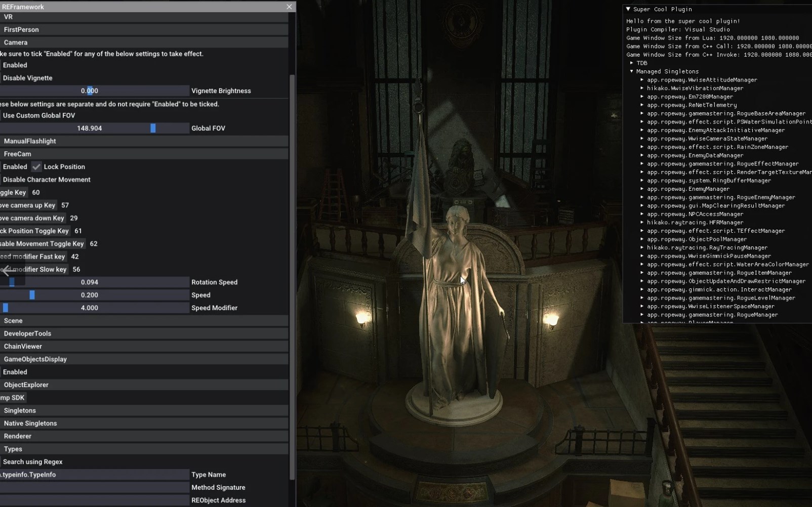
Task: Collapse the Managed Singletons tree node
Action: coord(632,71)
